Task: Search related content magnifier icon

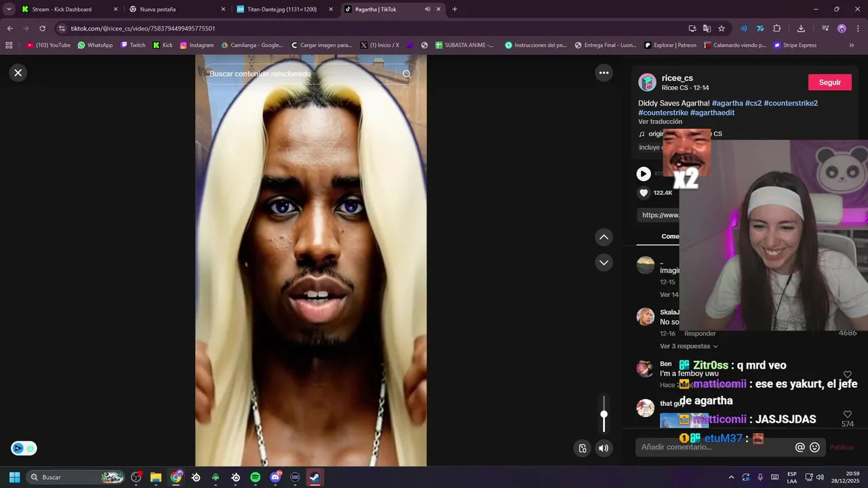Action: (407, 75)
